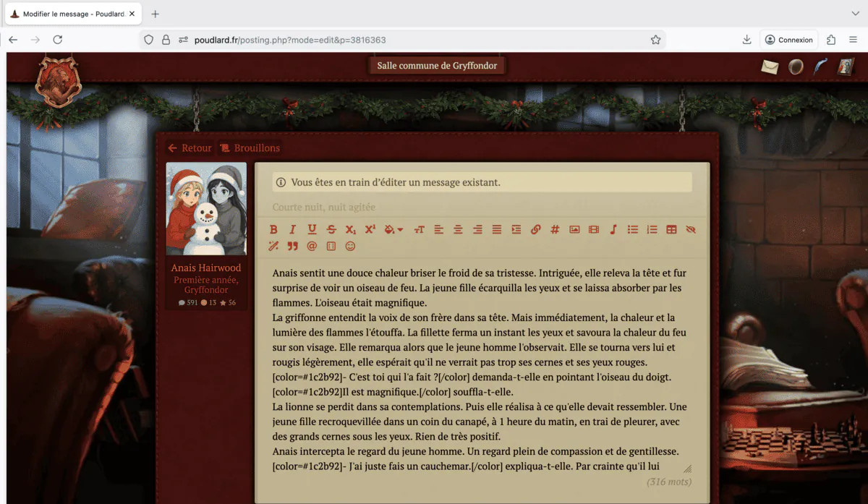Open the smiley emoji picker
The image size is (868, 504).
[351, 246]
